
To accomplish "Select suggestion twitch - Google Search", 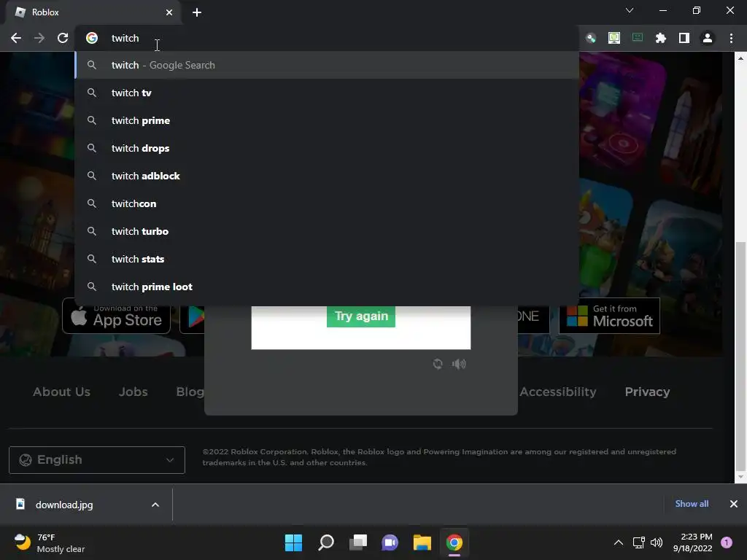I will [327, 65].
